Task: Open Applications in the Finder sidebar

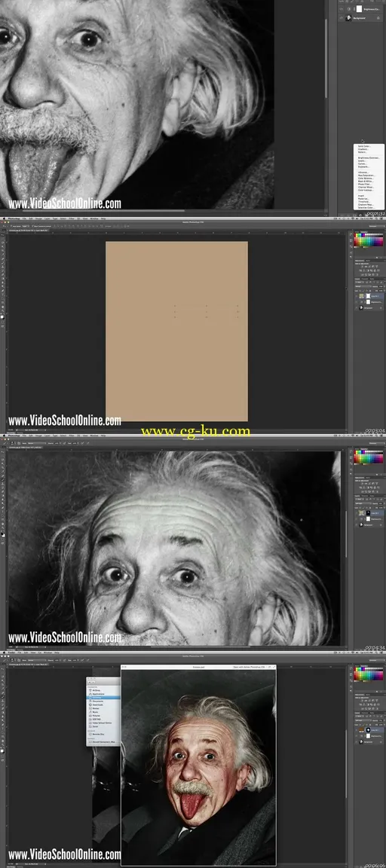Action: [x=97, y=694]
